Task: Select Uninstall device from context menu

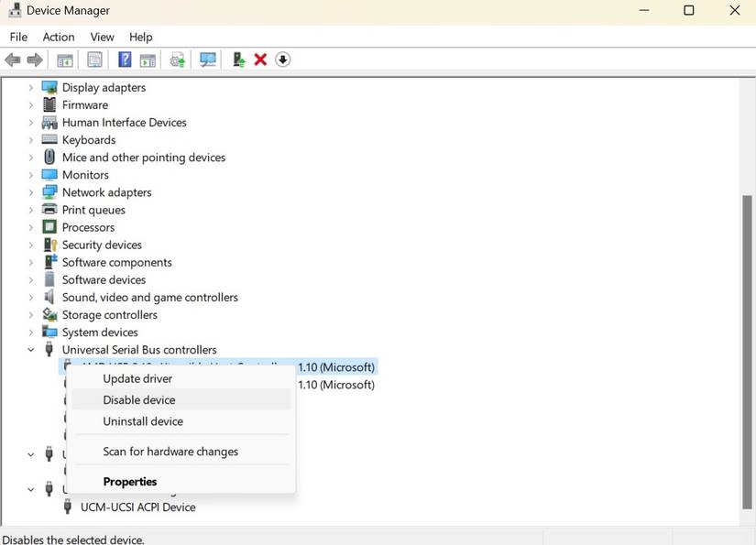Action: pos(141,421)
